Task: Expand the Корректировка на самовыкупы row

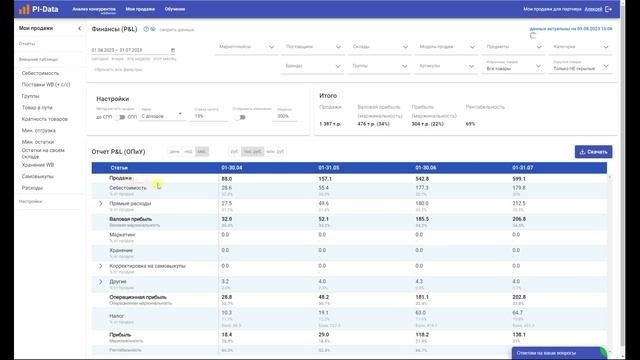Action: (101, 266)
